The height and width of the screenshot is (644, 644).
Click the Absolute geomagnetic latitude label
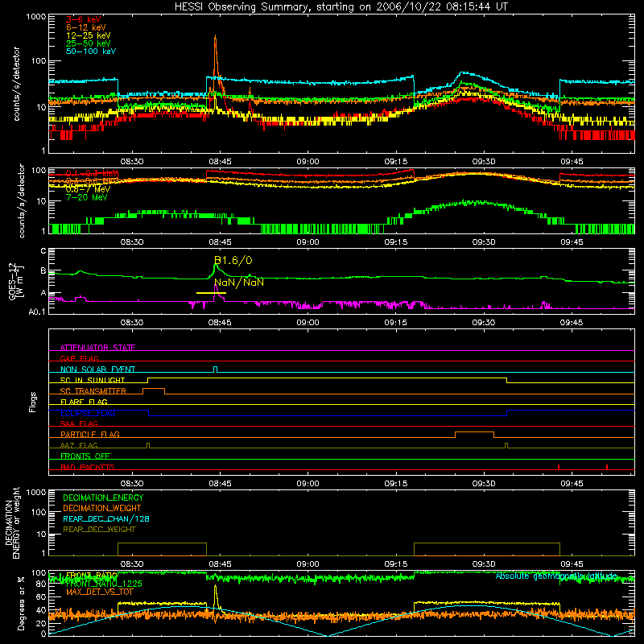(556, 576)
